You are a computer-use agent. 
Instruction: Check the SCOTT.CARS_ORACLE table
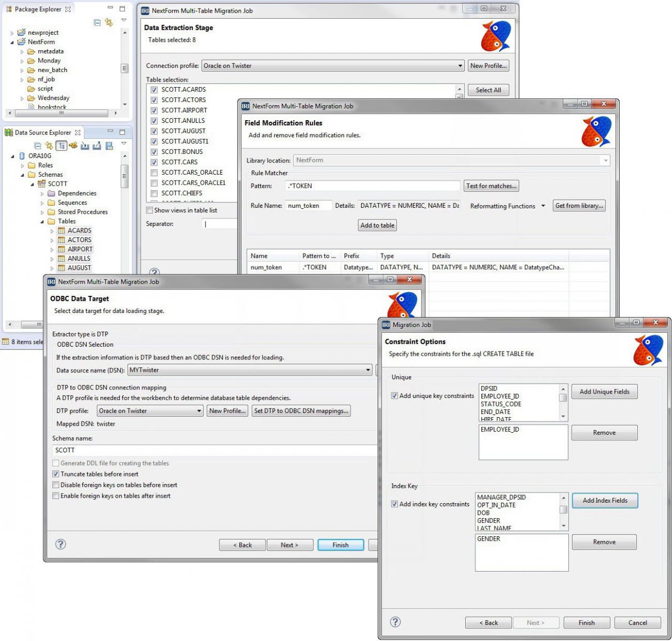pyautogui.click(x=154, y=173)
